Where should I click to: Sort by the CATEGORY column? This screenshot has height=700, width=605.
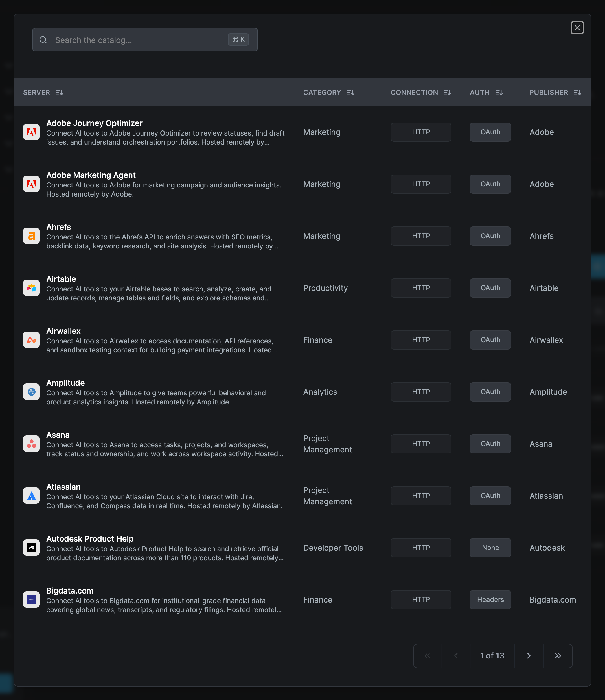(350, 93)
